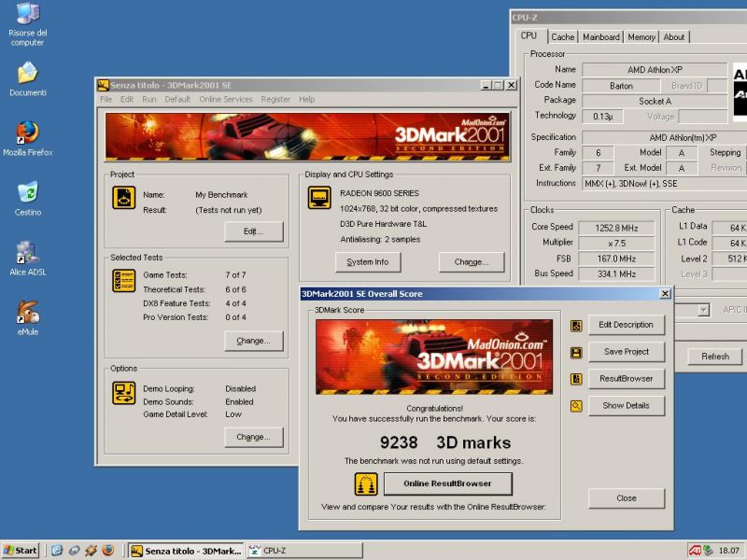Switch to the Mainboard tab in CPU-Z

point(601,37)
